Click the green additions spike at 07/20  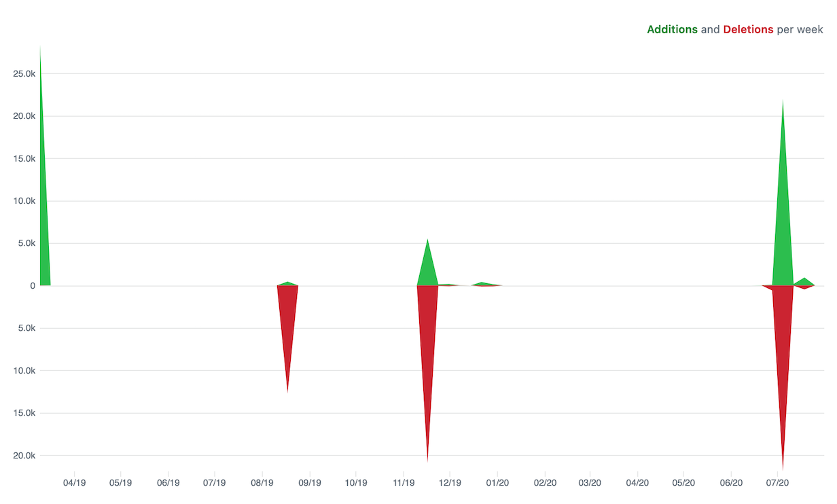click(x=783, y=217)
